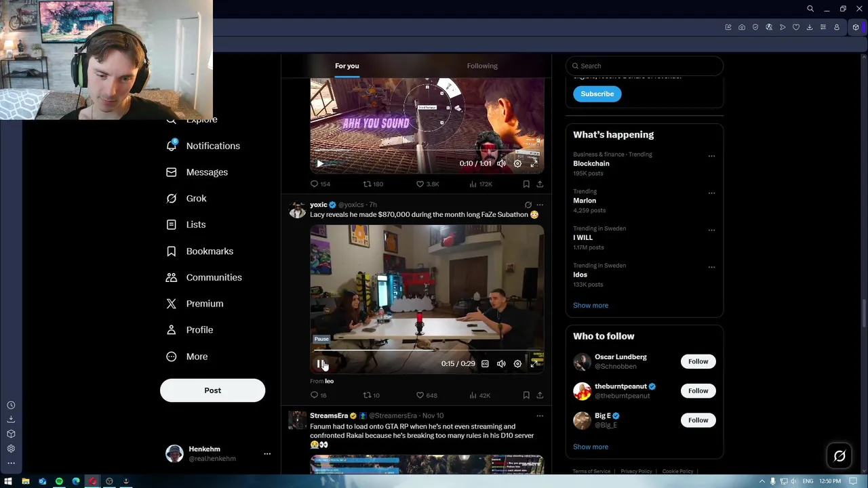Toggle mute on the Lacy video
868x488 pixels.
501,364
